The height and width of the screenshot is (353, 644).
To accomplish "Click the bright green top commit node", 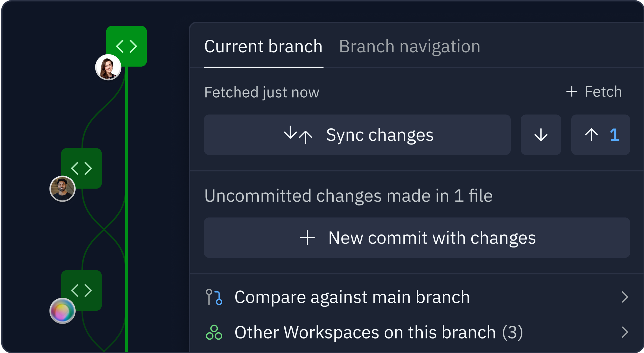I will click(x=126, y=46).
